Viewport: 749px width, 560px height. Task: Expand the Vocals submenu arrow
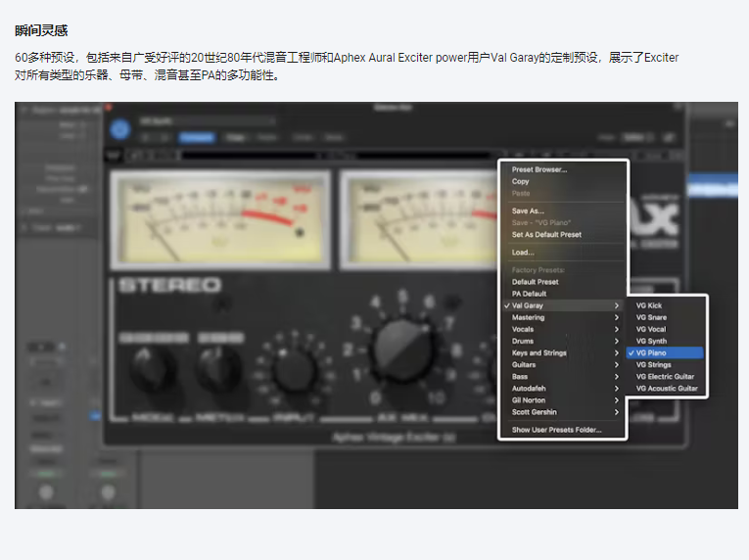[x=617, y=329]
